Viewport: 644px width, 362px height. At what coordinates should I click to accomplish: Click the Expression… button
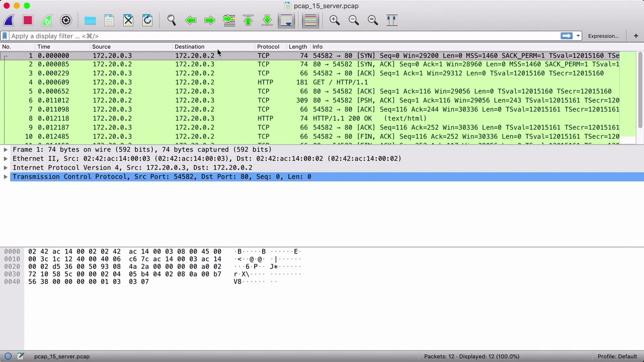[603, 36]
